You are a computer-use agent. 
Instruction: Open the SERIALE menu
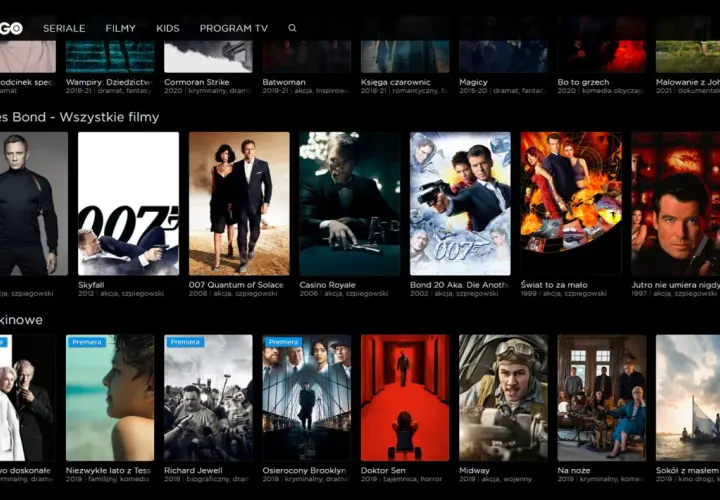tap(64, 28)
